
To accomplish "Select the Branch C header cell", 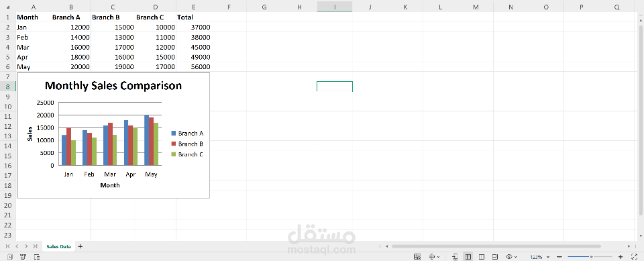I will 156,17.
